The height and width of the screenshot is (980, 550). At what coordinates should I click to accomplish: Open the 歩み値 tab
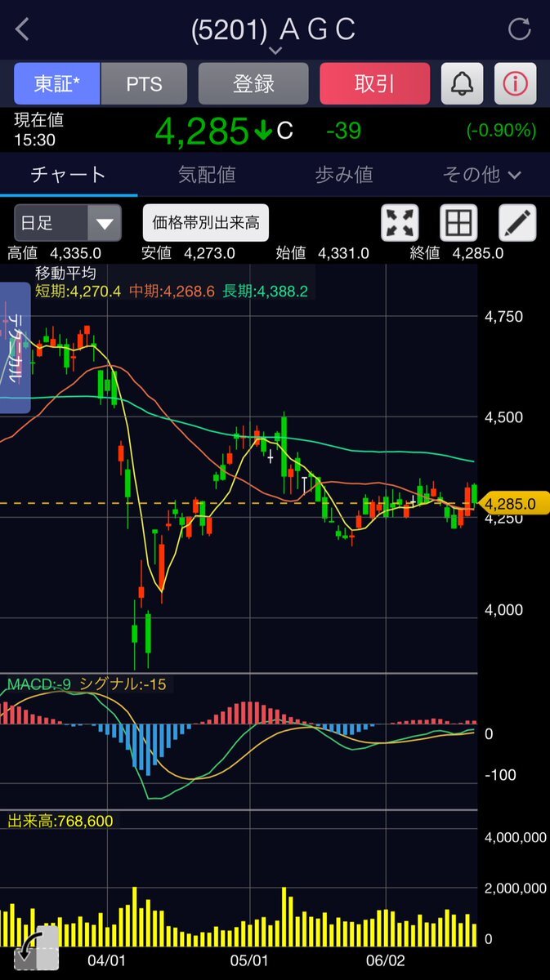click(x=344, y=174)
